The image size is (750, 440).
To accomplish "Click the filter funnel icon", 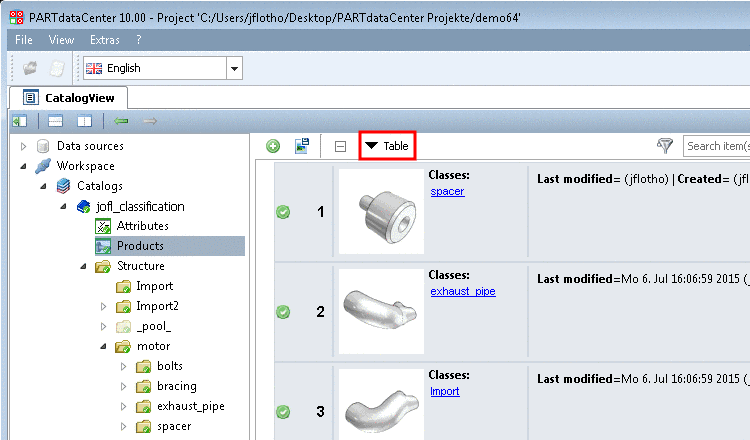I will tap(665, 146).
